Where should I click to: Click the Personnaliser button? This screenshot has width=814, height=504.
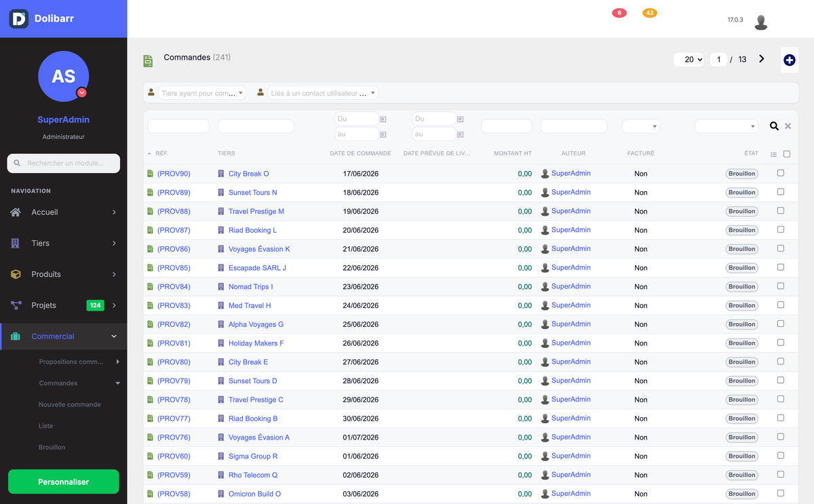pyautogui.click(x=63, y=482)
